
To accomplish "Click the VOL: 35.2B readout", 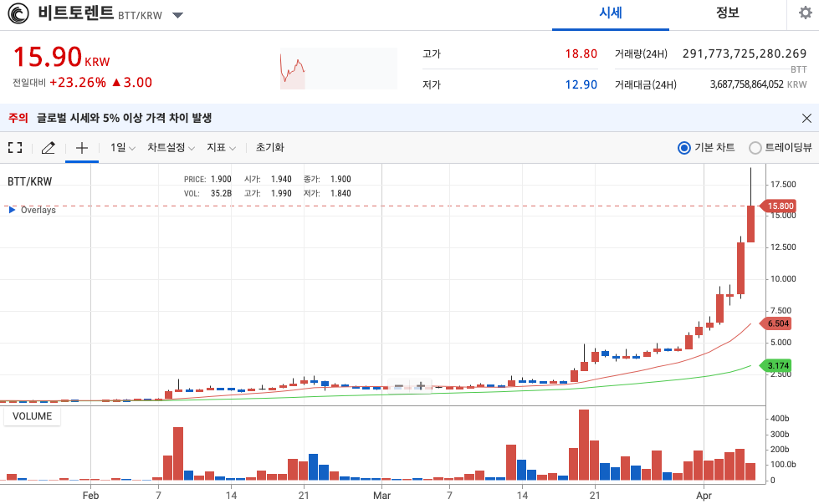I will [207, 193].
